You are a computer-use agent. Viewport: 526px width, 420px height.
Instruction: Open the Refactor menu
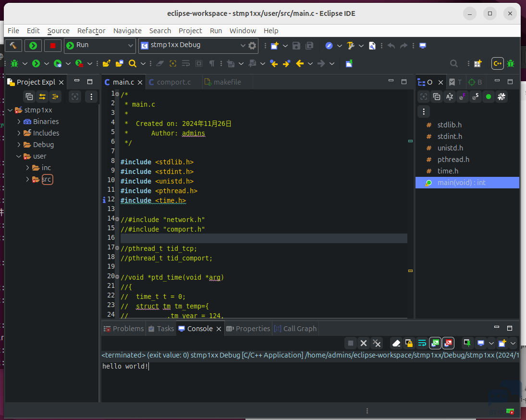tap(91, 31)
